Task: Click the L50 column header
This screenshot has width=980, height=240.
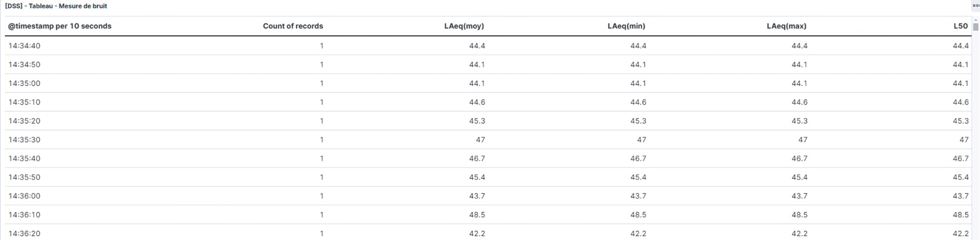Action: [x=961, y=26]
